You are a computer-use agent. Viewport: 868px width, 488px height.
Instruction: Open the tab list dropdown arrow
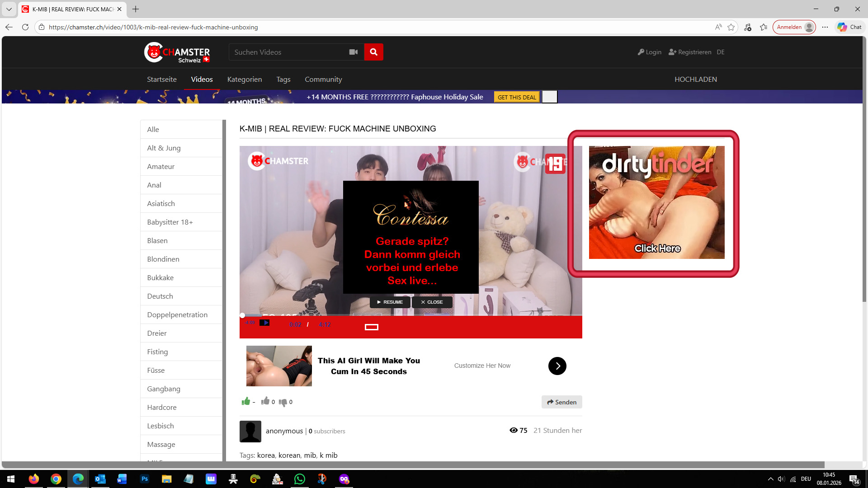click(9, 9)
